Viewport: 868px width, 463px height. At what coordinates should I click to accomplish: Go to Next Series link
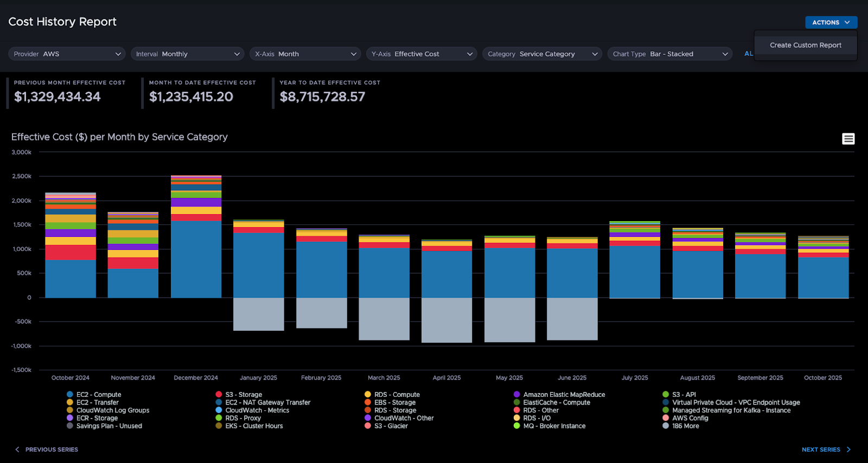pos(821,449)
